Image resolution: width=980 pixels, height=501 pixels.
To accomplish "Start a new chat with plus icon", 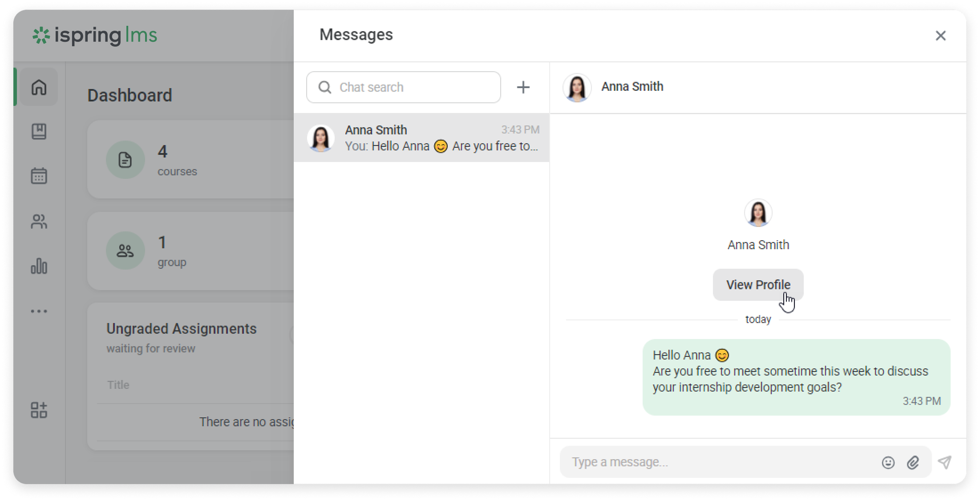I will coord(523,87).
